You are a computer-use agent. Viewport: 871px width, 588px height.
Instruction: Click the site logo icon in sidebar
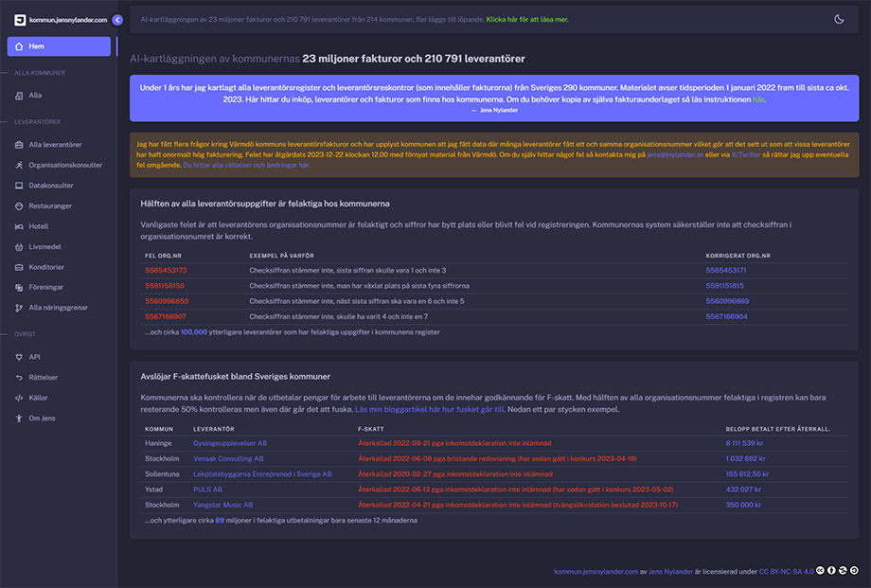point(19,19)
